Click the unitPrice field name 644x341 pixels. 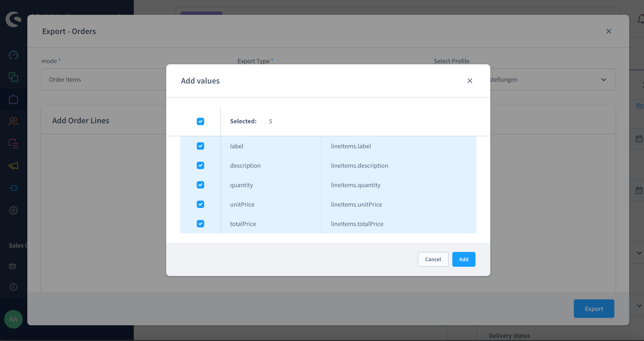pos(242,204)
